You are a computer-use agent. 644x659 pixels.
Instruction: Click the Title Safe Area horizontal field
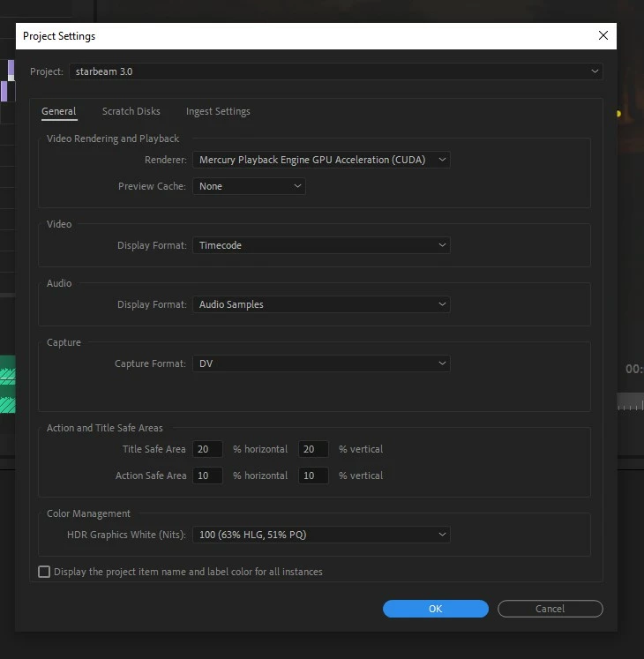[207, 449]
